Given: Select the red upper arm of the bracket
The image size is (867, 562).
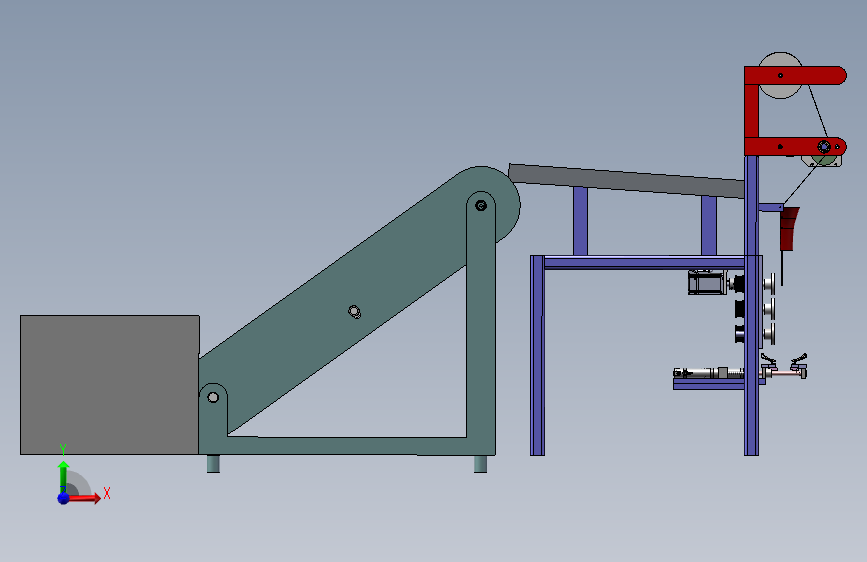Looking at the screenshot, I should click(795, 75).
